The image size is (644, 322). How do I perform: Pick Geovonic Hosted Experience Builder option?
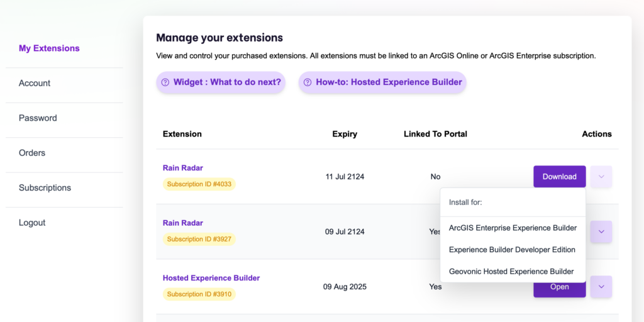click(x=513, y=272)
